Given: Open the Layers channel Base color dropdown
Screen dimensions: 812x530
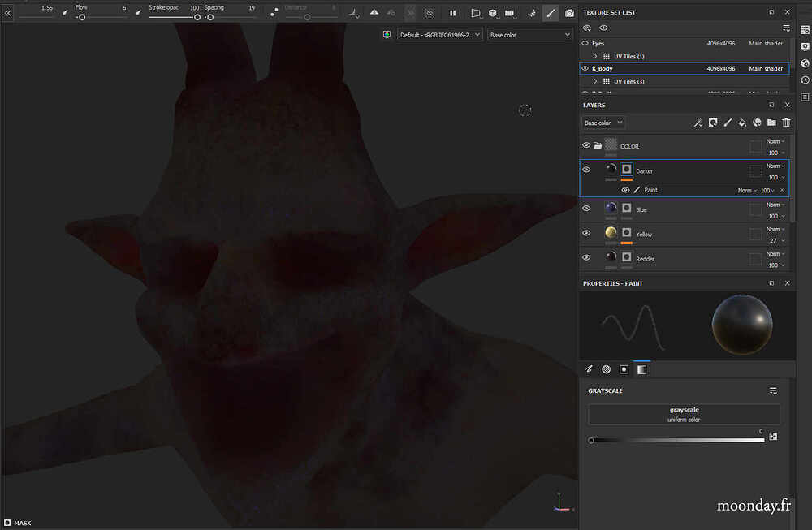Looking at the screenshot, I should (603, 123).
